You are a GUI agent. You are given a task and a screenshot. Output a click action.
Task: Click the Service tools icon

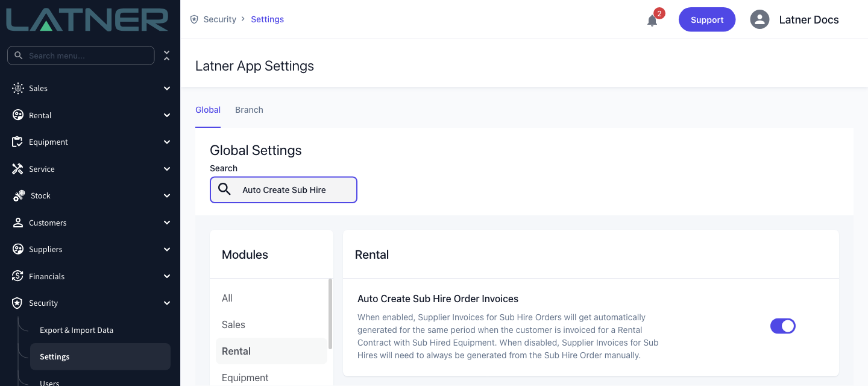point(18,169)
